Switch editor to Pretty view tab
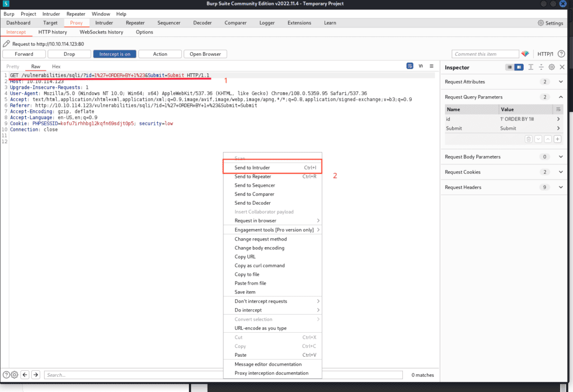This screenshot has width=573, height=392. click(x=13, y=67)
